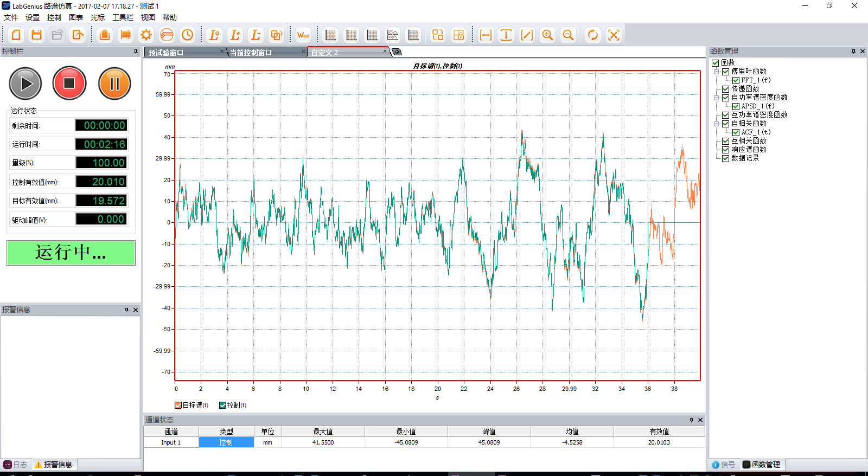Open the 图表 menu

tap(76, 17)
